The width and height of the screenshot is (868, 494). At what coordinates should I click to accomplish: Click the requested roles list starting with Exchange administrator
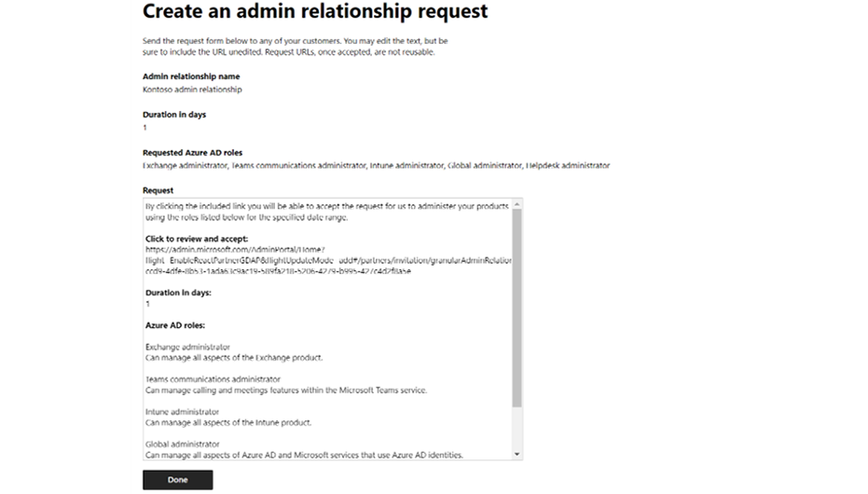(376, 165)
